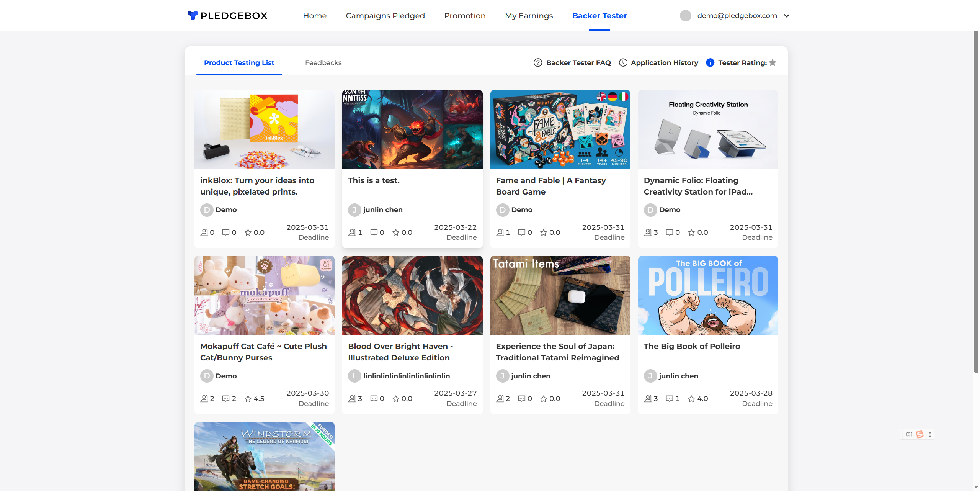This screenshot has width=980, height=491.
Task: Click the vertical page scrollbar
Action: point(976,202)
